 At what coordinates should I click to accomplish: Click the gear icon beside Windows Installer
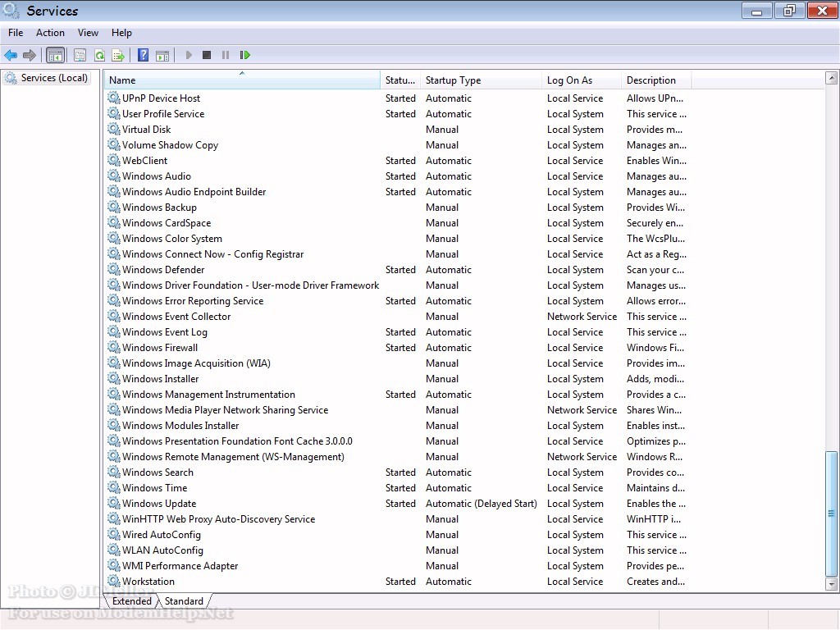tap(113, 378)
